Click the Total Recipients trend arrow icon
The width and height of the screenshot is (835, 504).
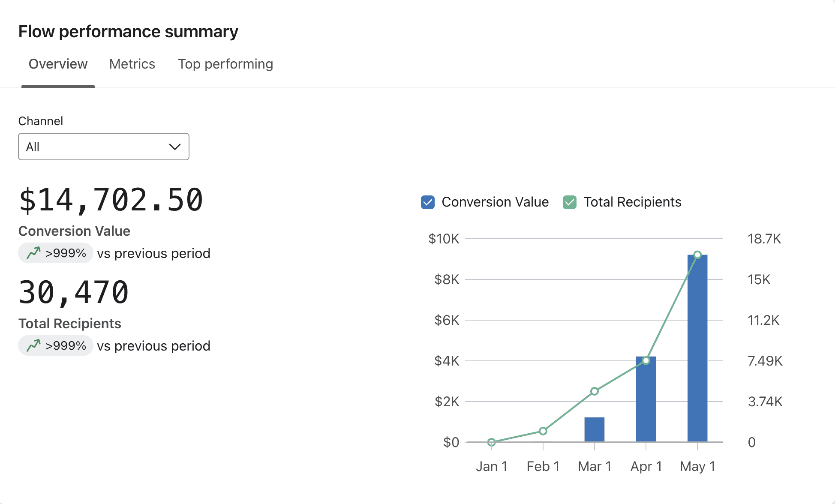point(33,345)
